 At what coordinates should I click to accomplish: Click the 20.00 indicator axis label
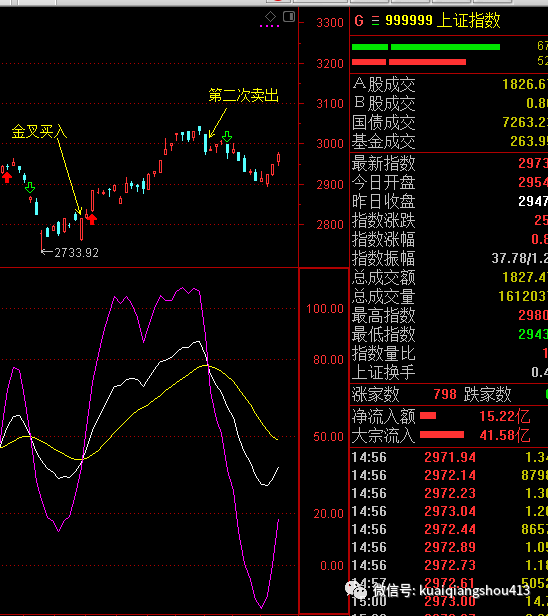coord(328,513)
